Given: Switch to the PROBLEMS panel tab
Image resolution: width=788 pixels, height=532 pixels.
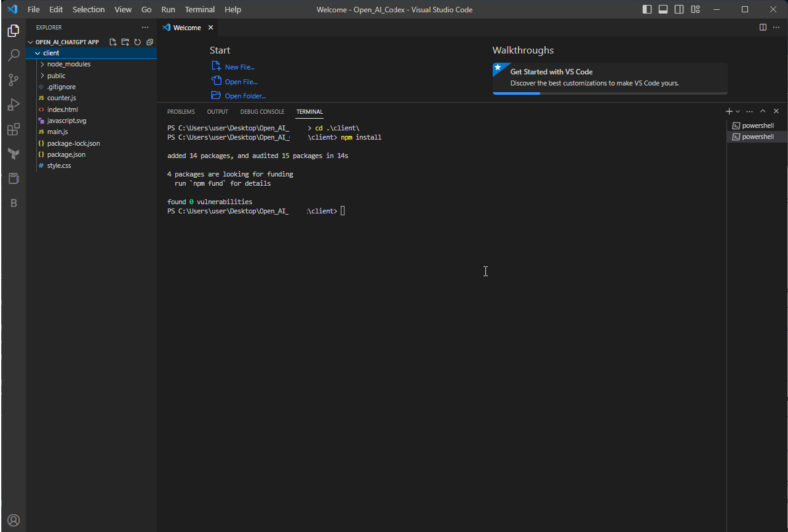Looking at the screenshot, I should [x=181, y=112].
